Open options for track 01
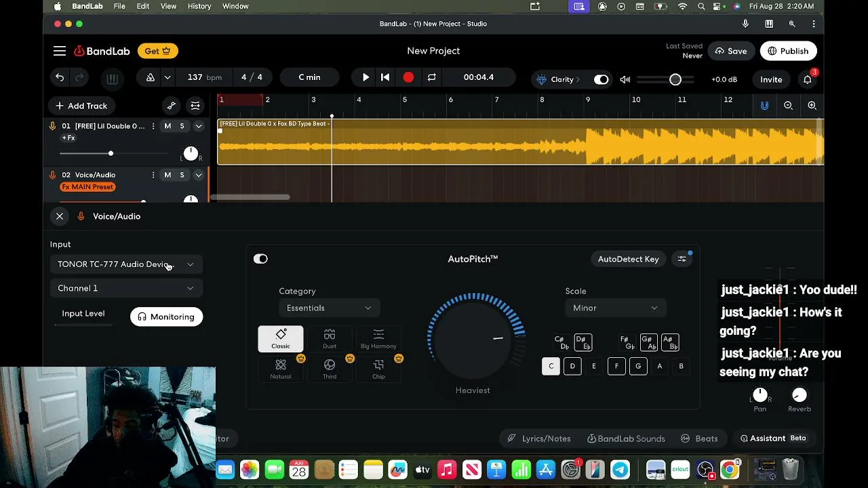 coord(153,126)
